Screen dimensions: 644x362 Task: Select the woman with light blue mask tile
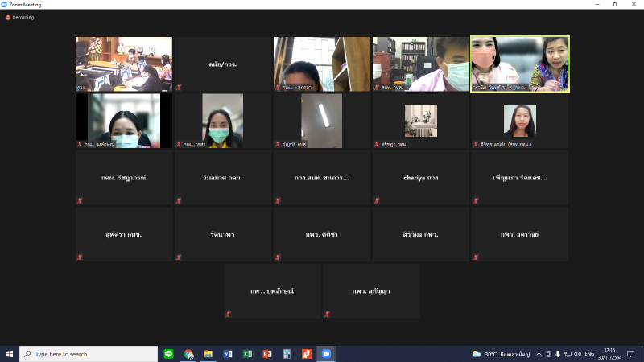point(124,121)
